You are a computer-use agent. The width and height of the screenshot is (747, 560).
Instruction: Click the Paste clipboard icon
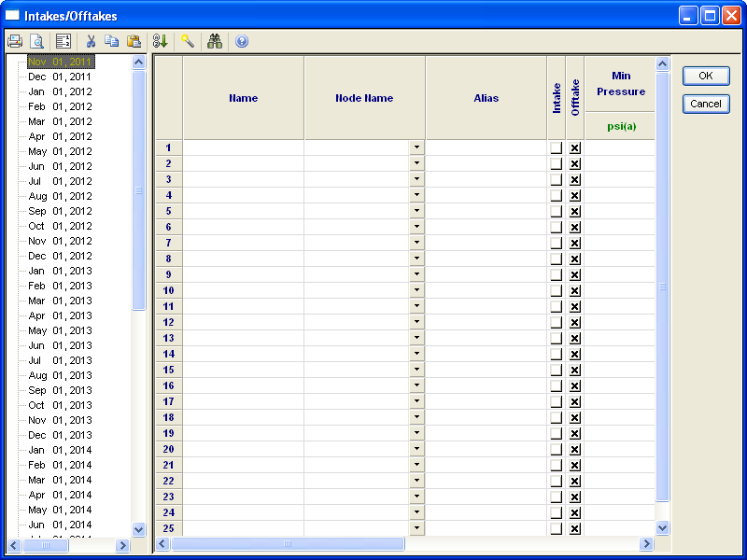pos(134,41)
